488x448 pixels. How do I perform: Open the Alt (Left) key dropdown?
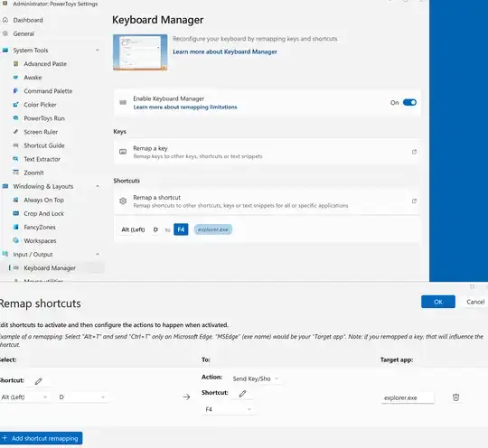24,397
